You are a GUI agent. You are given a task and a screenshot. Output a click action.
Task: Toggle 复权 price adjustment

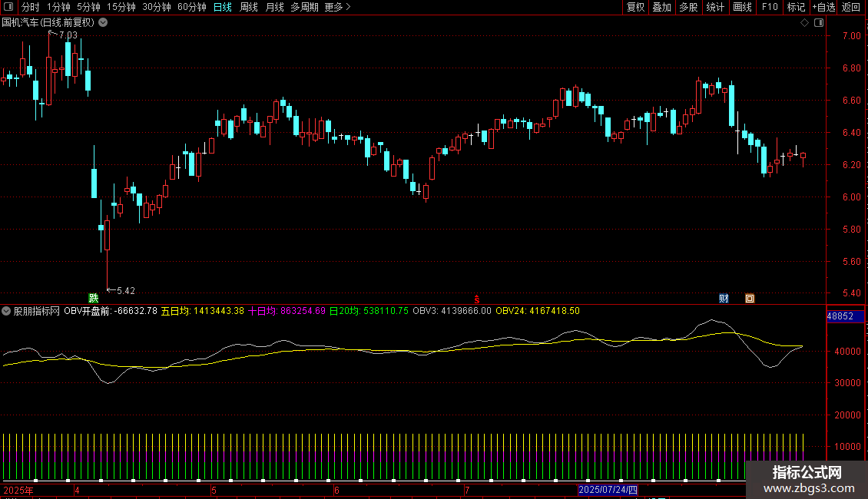[x=635, y=7]
